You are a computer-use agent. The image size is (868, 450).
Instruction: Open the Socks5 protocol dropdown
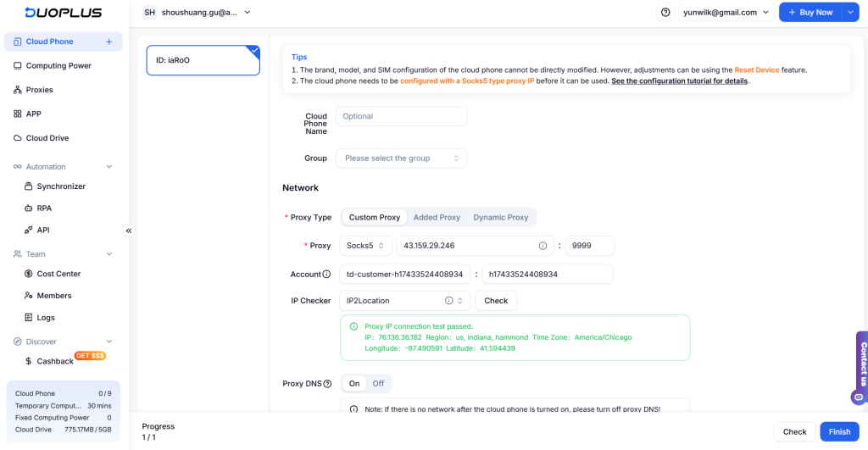click(365, 246)
